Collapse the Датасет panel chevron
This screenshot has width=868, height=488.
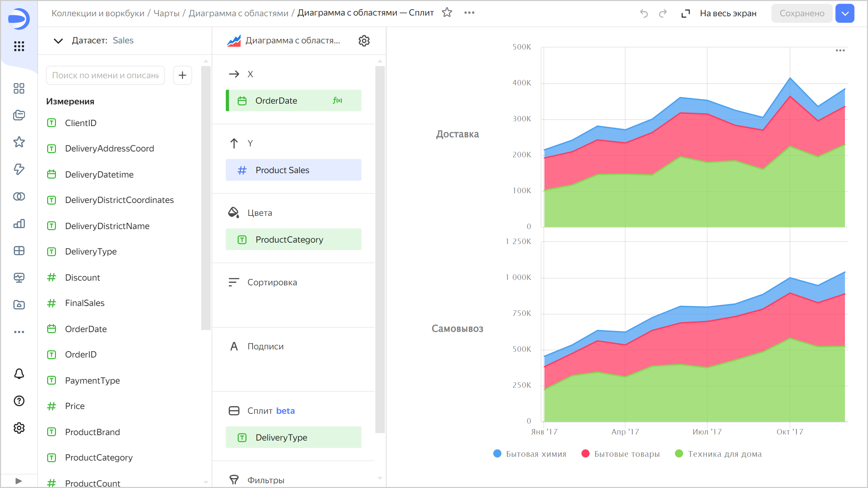tap(58, 41)
